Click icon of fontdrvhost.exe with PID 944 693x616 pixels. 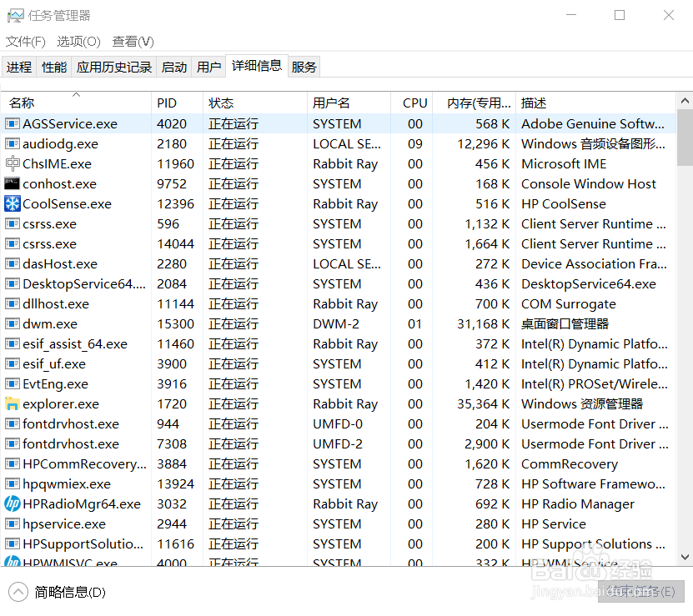[x=12, y=423]
